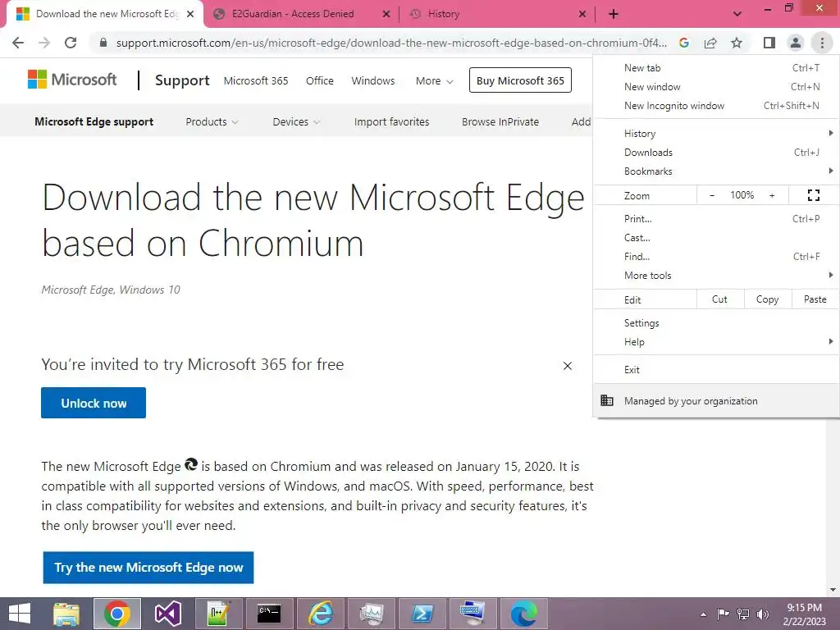
Task: Open the Office nav link
Action: (320, 81)
